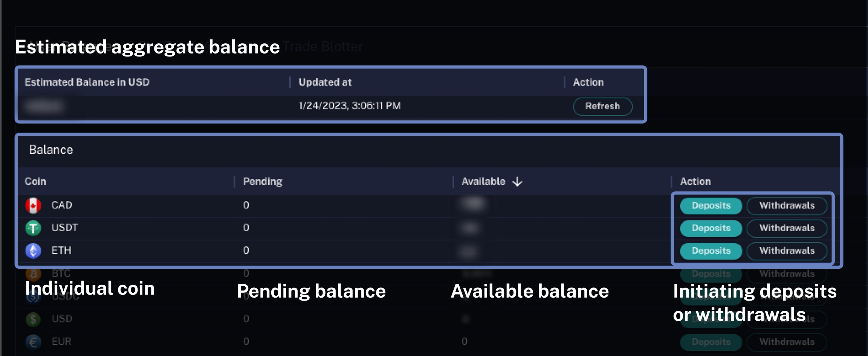The image size is (868, 356).
Task: Click the BTC Bitcoin coin icon
Action: coord(33,273)
